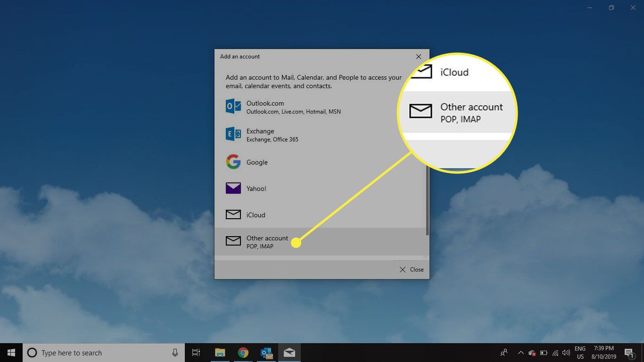Open the Windows Start menu
The width and height of the screenshot is (644, 362).
[x=11, y=353]
